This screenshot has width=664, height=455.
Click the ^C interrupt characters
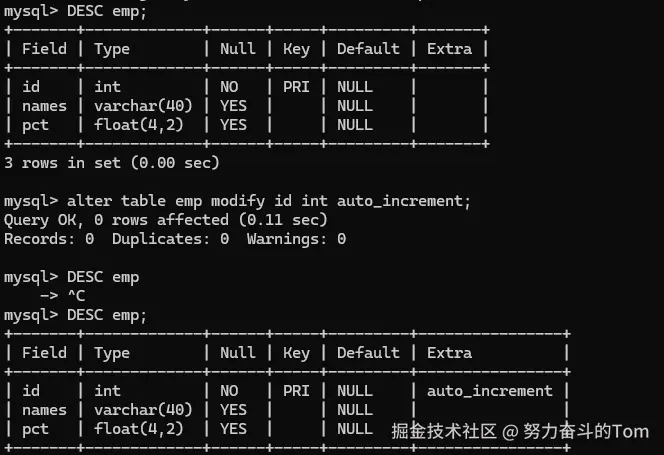point(77,295)
